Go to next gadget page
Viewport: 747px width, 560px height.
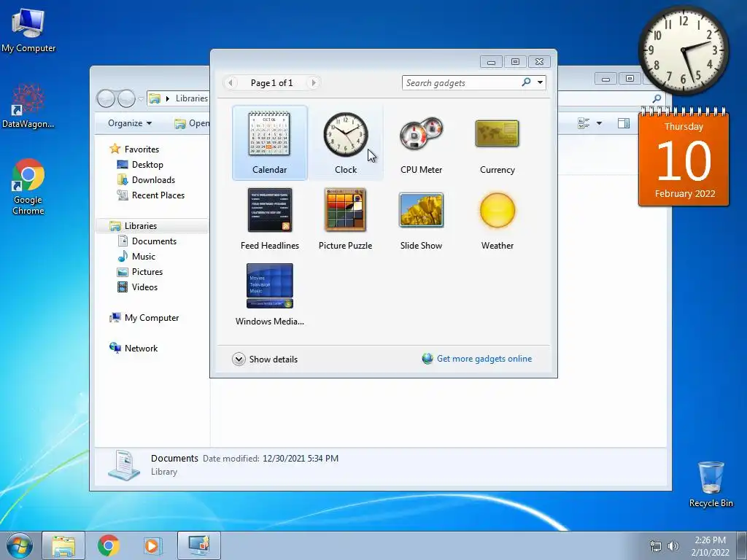click(314, 83)
